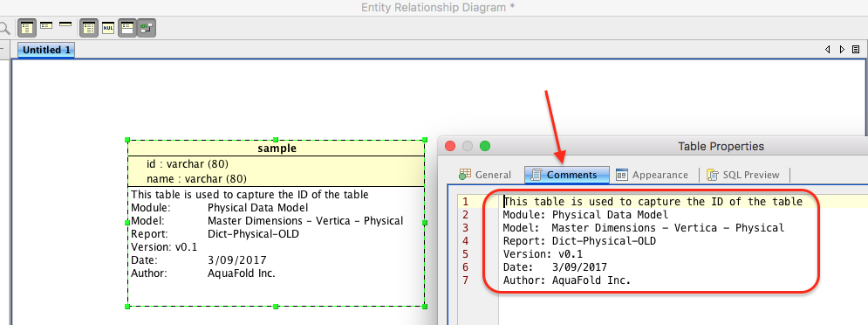Select the title-only table view icon
This screenshot has height=325, width=868.
[x=65, y=24]
